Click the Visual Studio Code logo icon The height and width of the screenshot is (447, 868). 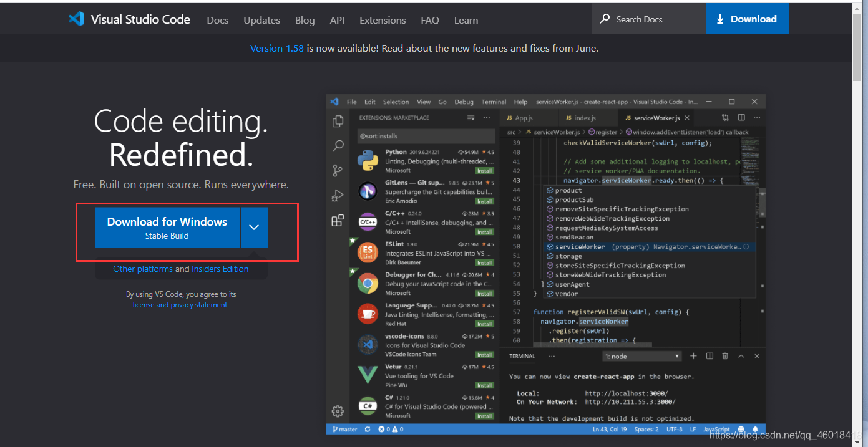(76, 19)
